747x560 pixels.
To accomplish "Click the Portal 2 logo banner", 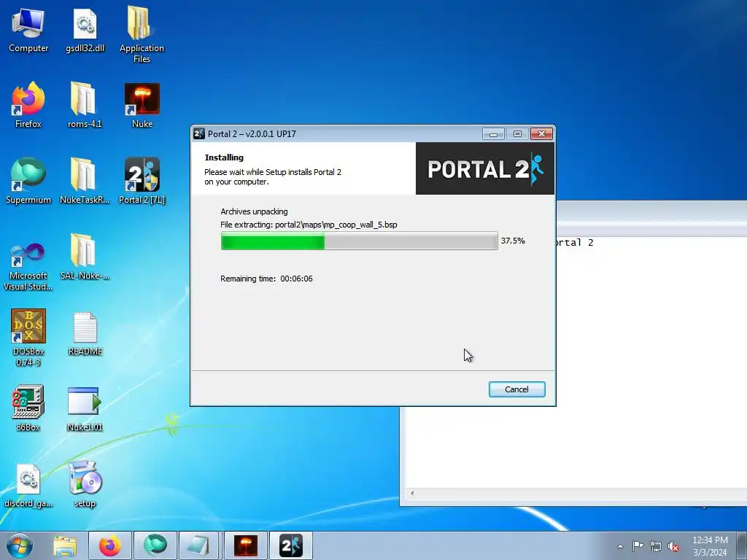I will tap(485, 168).
